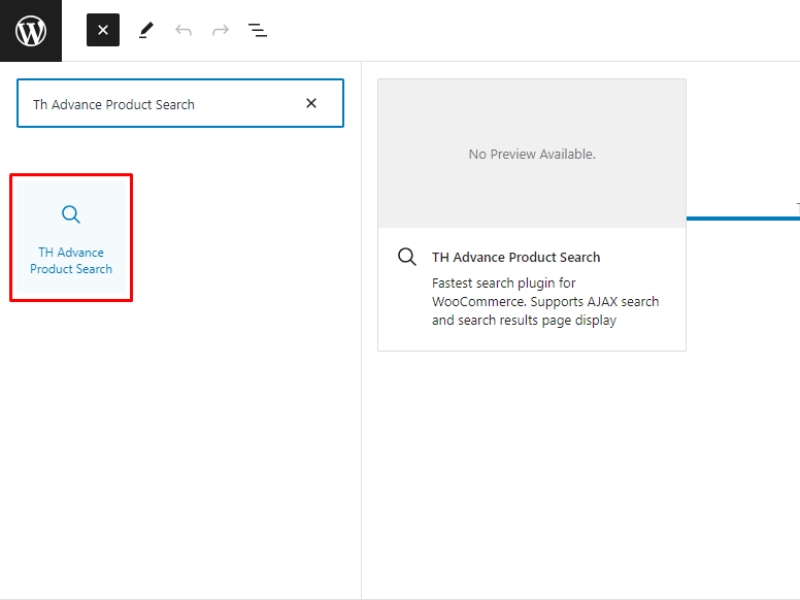Undo the last change
Viewport: 800px width, 600px height.
click(x=183, y=30)
